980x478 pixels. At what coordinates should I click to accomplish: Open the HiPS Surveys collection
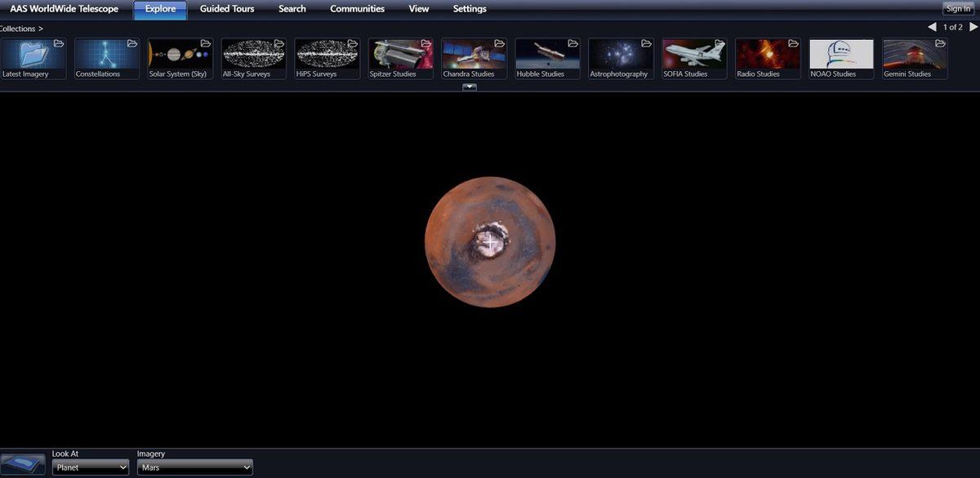[x=327, y=57]
